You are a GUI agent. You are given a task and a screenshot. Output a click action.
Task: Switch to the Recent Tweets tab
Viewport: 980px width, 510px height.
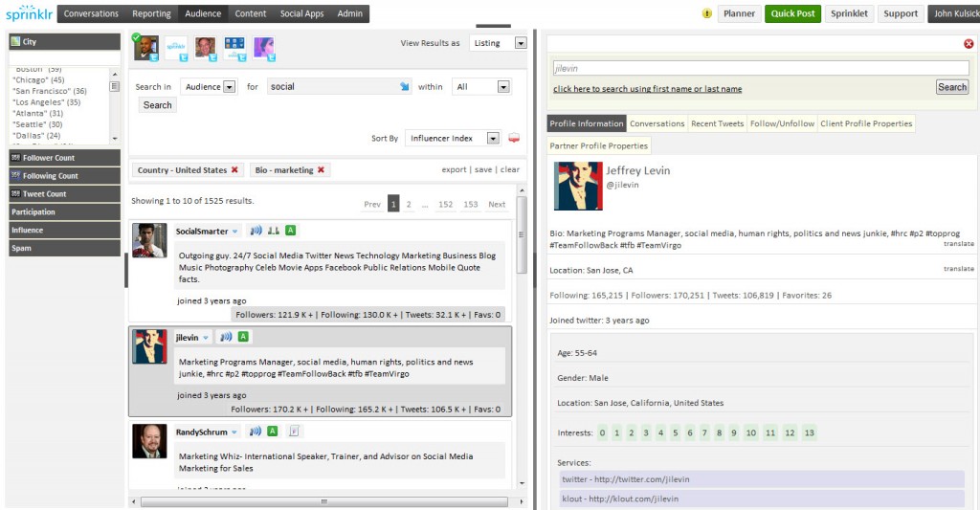(x=717, y=123)
